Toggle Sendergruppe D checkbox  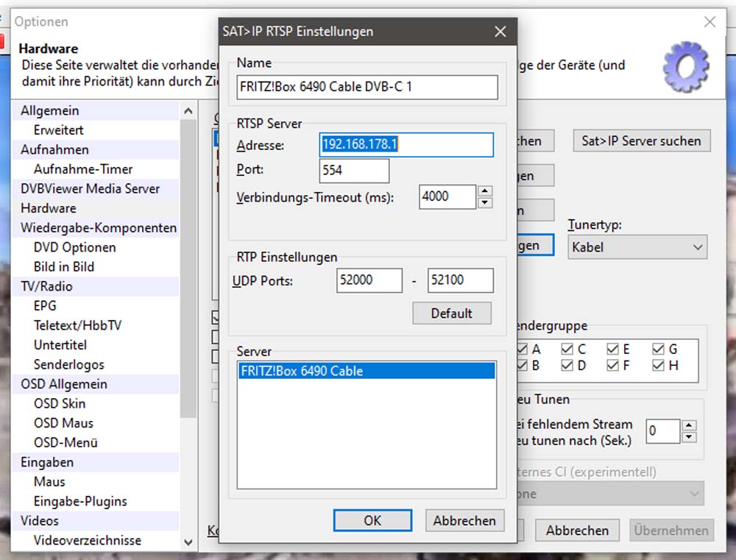click(x=567, y=365)
